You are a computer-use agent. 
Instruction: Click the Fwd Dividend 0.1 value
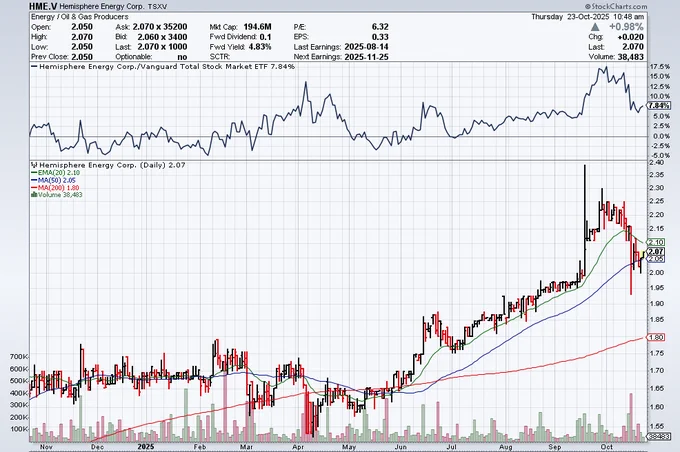coord(265,37)
